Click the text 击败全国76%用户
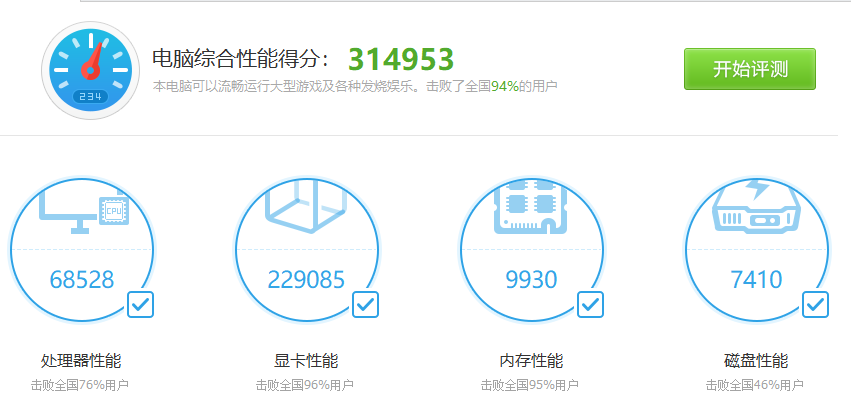This screenshot has width=851, height=399. [80, 385]
